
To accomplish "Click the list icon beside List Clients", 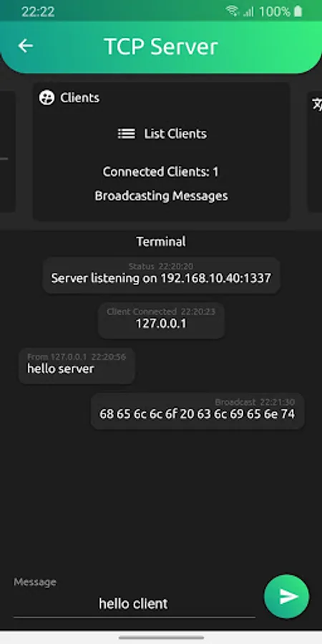I will (127, 134).
